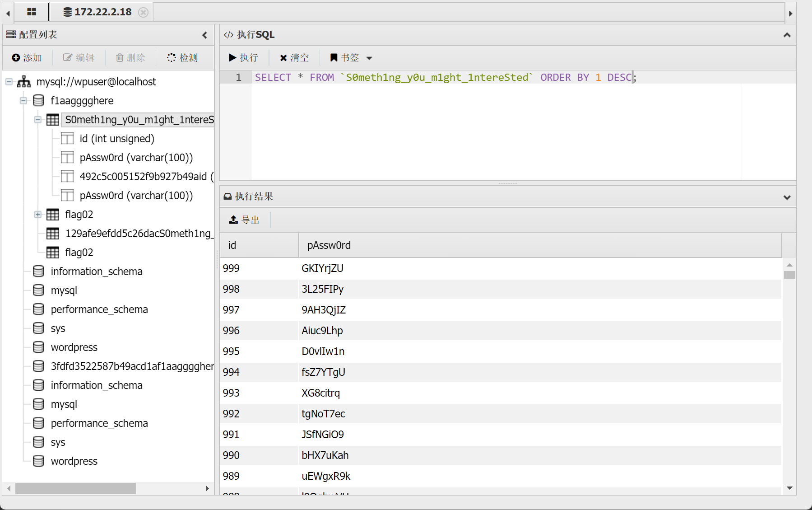Collapse the 执行SQL panel

(x=787, y=35)
